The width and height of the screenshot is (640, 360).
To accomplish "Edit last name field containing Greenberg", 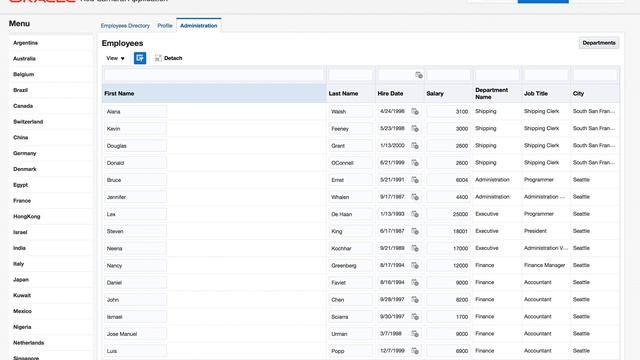I will [x=351, y=266].
